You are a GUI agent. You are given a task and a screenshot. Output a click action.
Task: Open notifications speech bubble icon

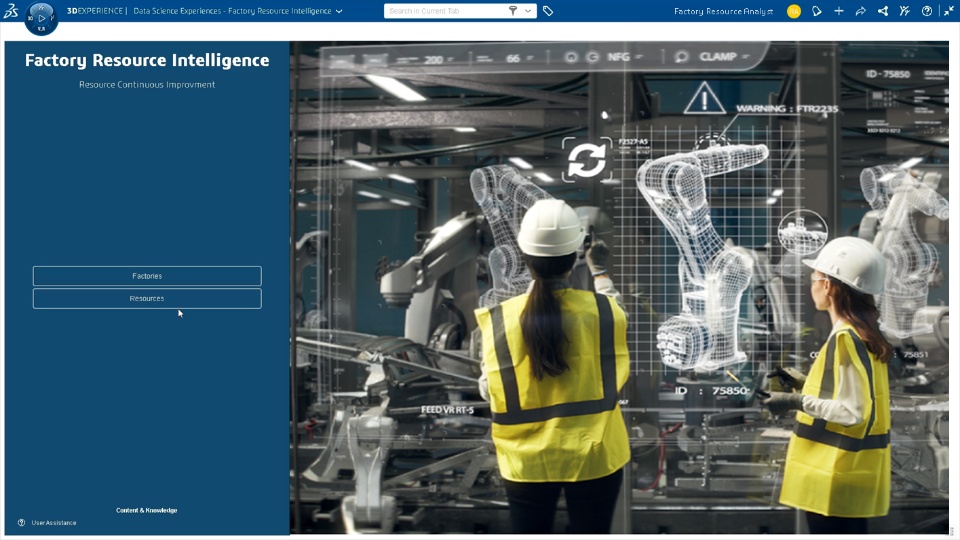pos(817,11)
